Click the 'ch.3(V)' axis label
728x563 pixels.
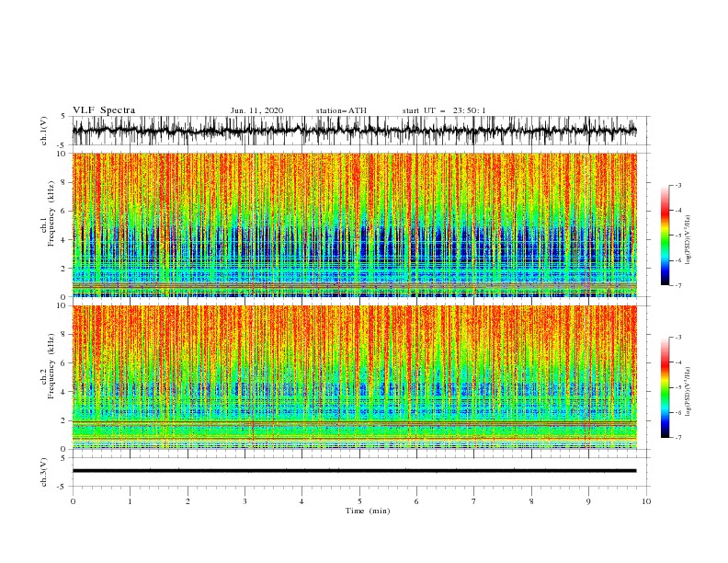[x=44, y=472]
